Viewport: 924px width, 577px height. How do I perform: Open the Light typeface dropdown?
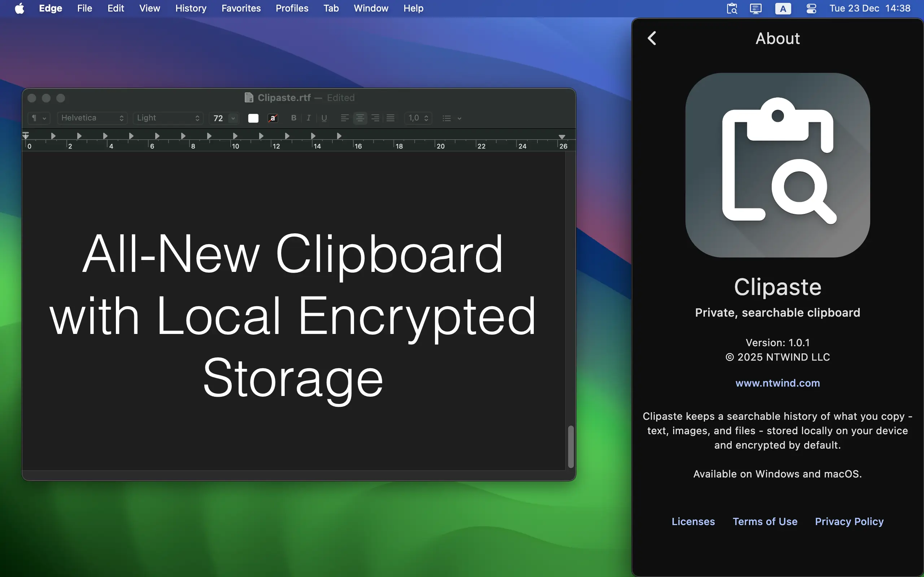[168, 118]
